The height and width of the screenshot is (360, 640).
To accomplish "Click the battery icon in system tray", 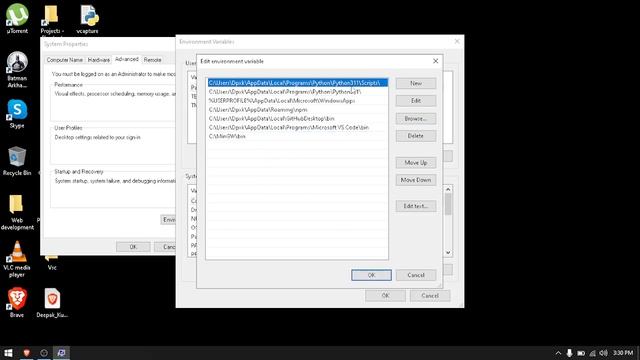I will click(581, 353).
